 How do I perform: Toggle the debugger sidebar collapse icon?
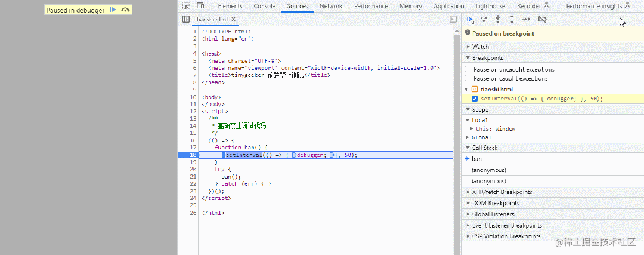453,19
